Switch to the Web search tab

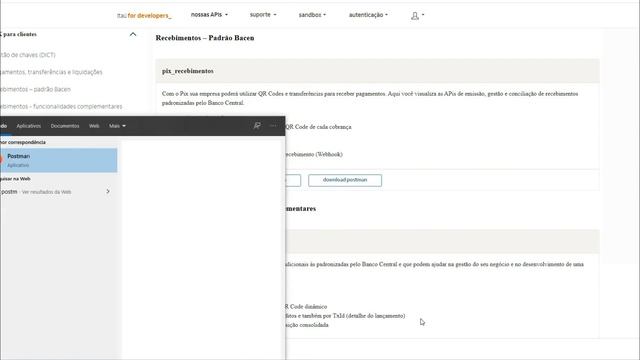[94, 126]
